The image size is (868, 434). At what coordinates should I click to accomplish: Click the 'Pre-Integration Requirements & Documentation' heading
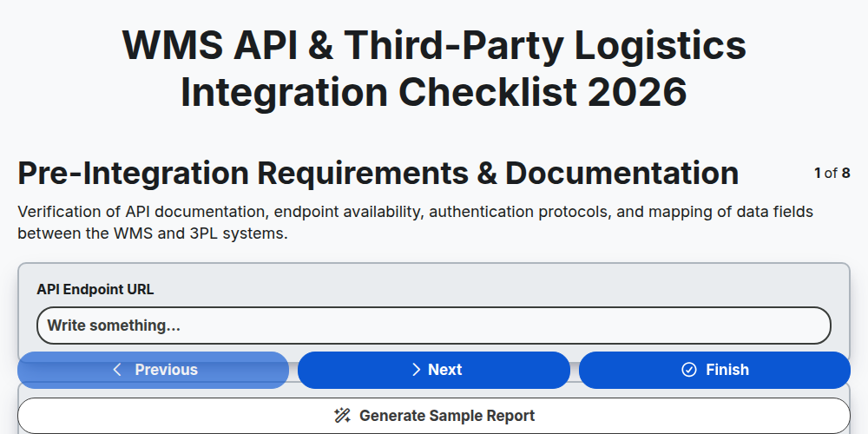(378, 173)
